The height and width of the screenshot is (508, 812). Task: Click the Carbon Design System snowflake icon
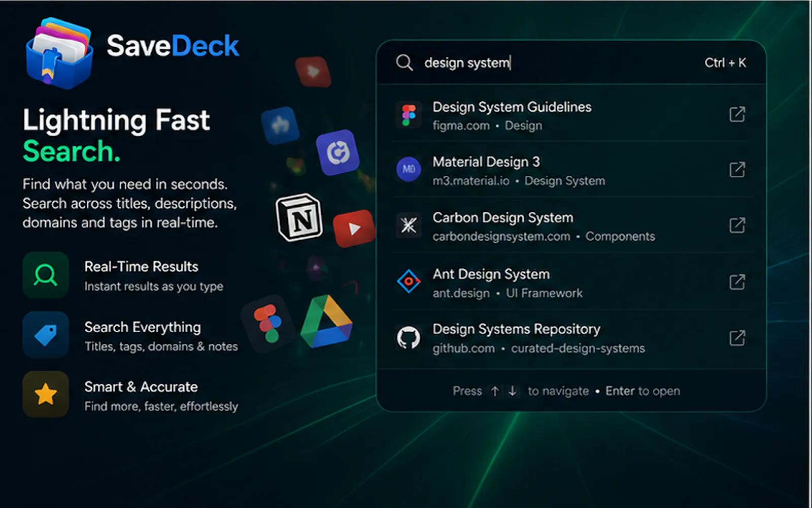click(409, 225)
